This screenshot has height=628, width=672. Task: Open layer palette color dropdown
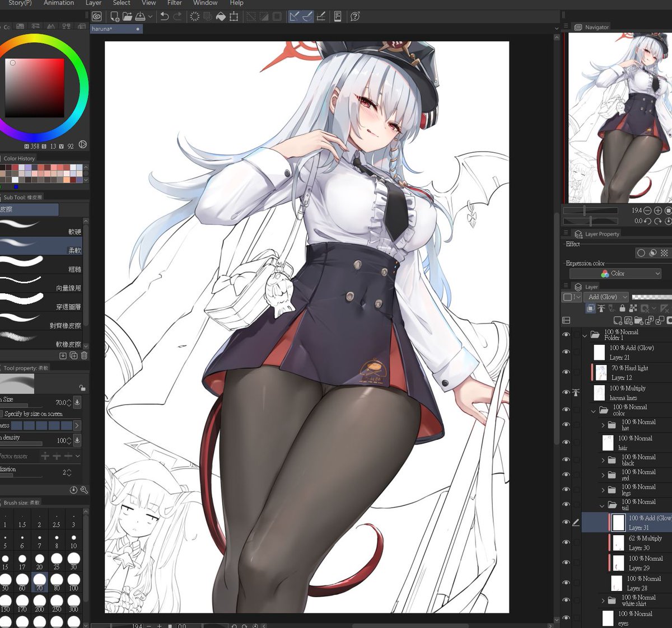[572, 297]
